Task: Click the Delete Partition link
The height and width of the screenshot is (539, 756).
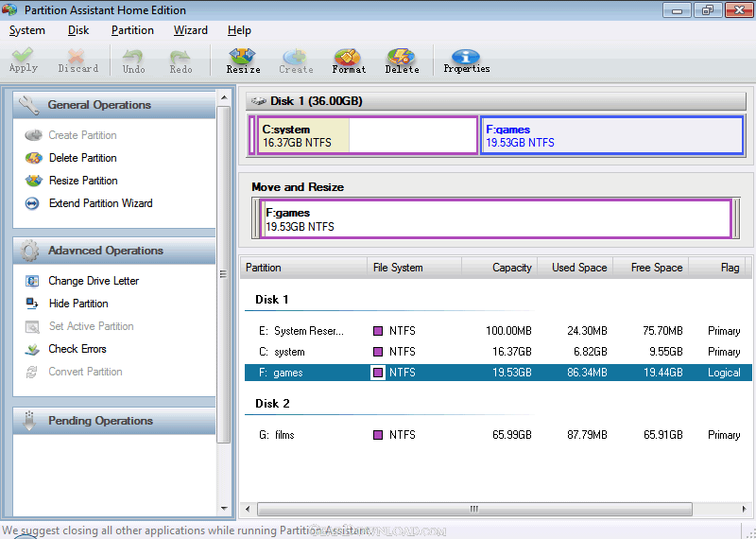Action: point(83,158)
